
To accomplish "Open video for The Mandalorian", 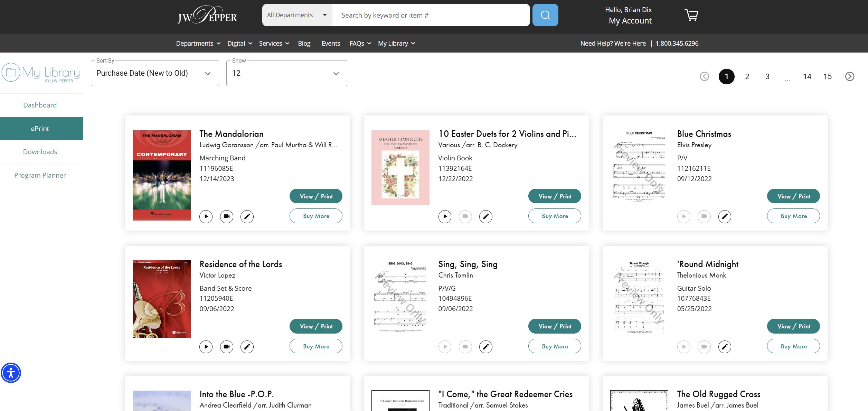I will [227, 216].
